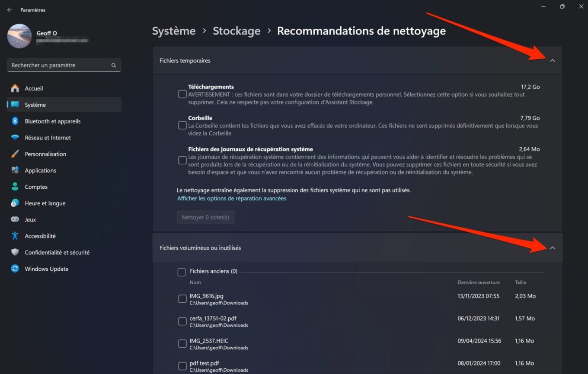Click the Geoff O profile picture
Image resolution: width=588 pixels, height=374 pixels.
click(x=19, y=36)
